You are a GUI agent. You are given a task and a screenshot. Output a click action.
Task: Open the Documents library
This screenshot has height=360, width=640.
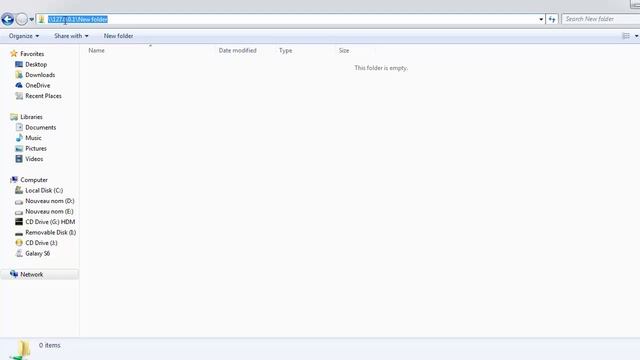click(40, 127)
